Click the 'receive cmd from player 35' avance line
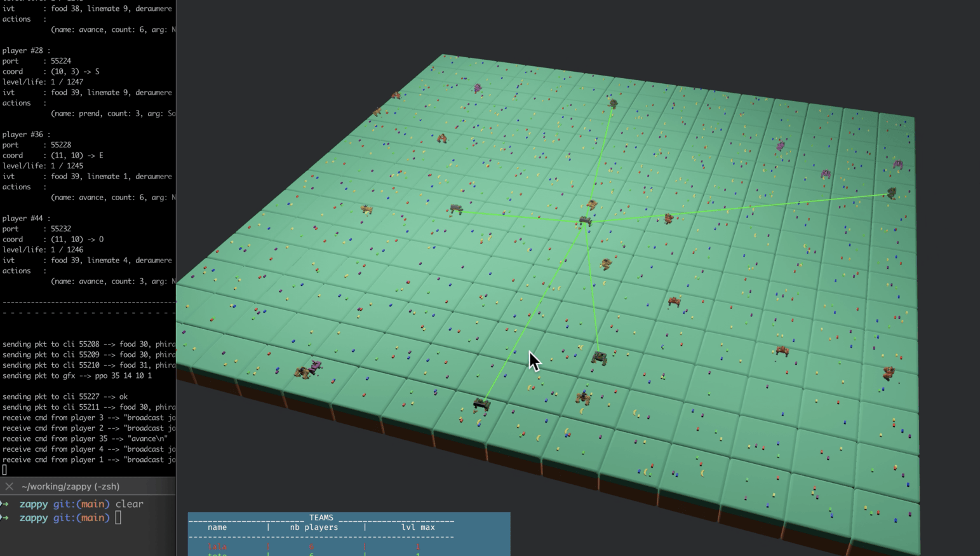The image size is (980, 556). (x=85, y=438)
